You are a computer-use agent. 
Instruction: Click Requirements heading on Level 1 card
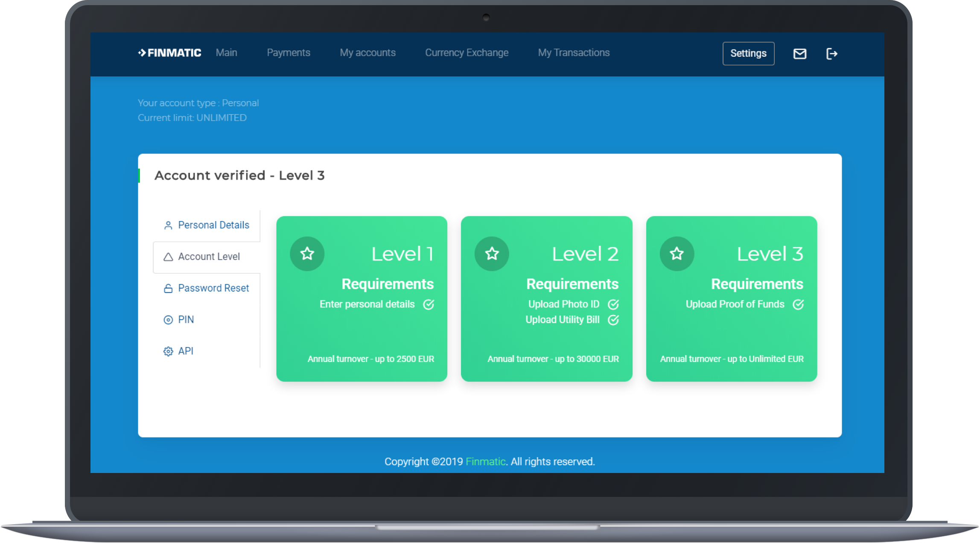388,284
